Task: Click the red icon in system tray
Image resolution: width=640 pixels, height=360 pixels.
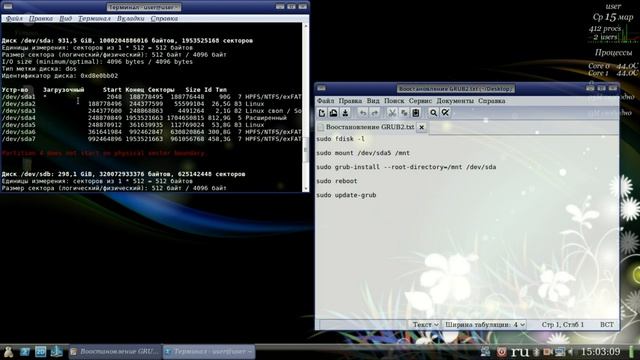Action: click(502, 351)
